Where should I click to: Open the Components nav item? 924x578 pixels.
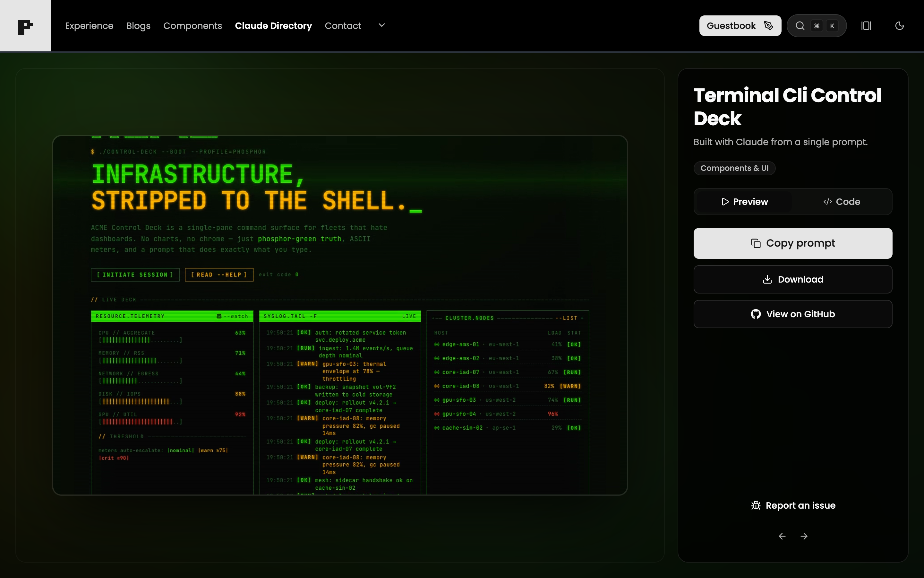pyautogui.click(x=193, y=26)
